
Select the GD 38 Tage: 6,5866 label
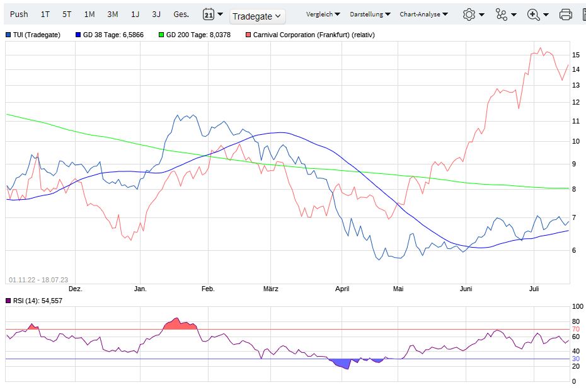coord(113,35)
